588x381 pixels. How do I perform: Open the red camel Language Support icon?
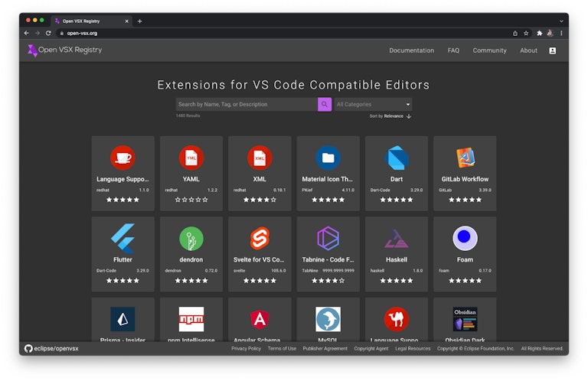pos(397,319)
